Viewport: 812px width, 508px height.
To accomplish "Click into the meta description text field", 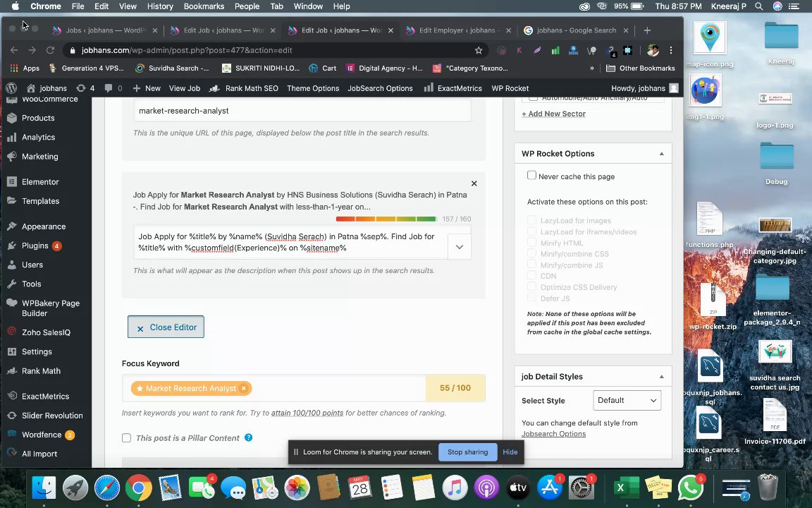I will pyautogui.click(x=291, y=242).
